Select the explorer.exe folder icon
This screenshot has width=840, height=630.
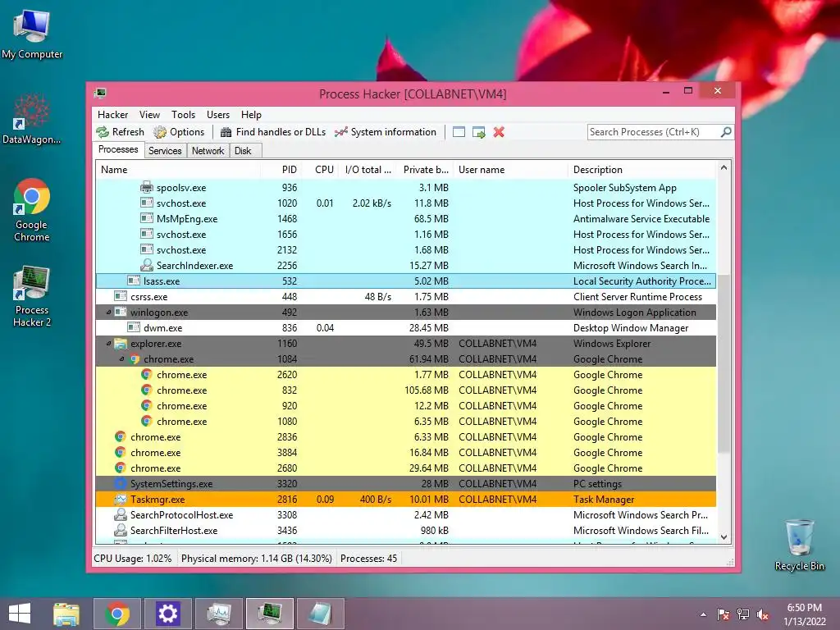121,344
